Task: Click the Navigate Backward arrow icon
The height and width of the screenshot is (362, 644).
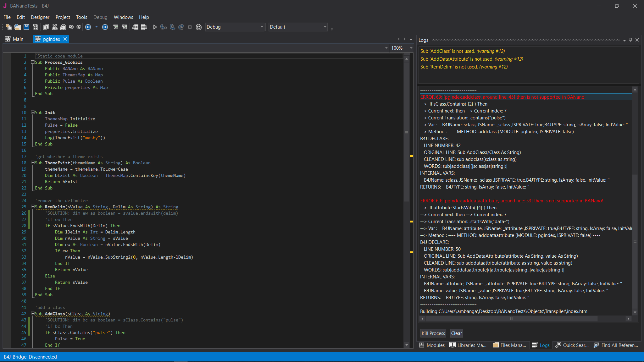Action: (88, 27)
